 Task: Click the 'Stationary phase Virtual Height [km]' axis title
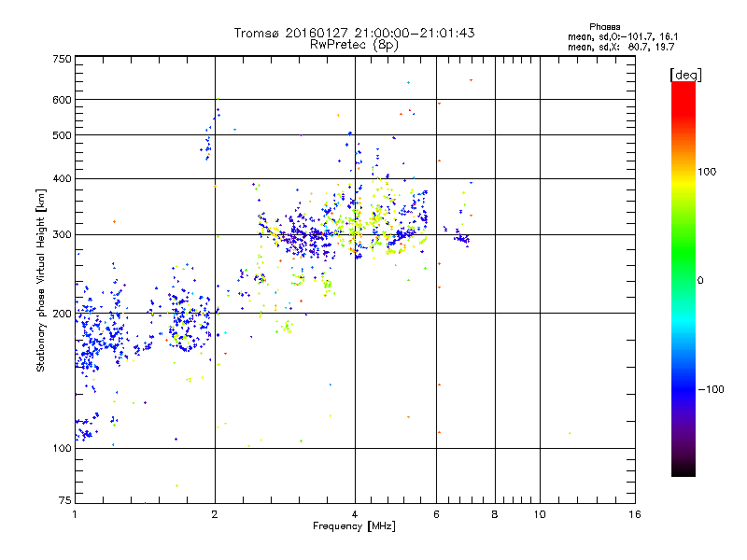tap(41, 280)
